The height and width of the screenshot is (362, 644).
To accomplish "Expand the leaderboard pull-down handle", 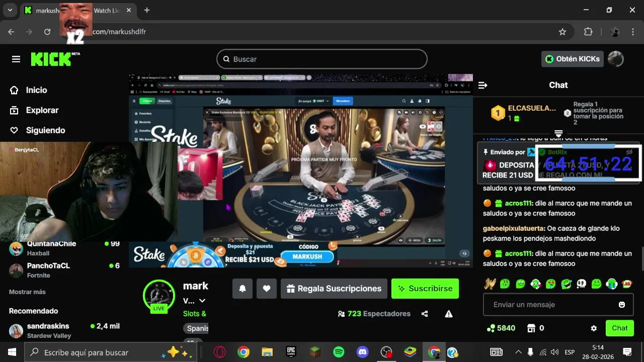I will coord(558,133).
